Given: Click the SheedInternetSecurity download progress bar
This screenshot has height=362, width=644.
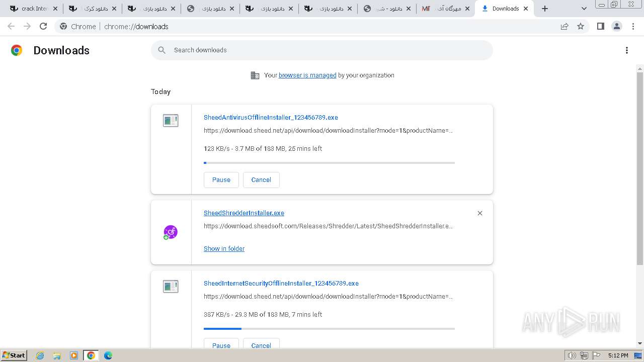Looking at the screenshot, I should tap(329, 329).
